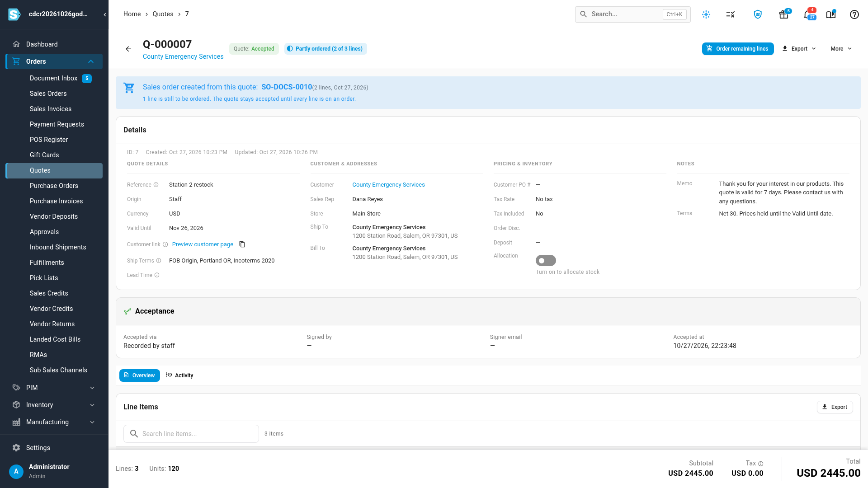Image resolution: width=868 pixels, height=488 pixels.
Task: Open Settings in the sidebar
Action: [54, 448]
